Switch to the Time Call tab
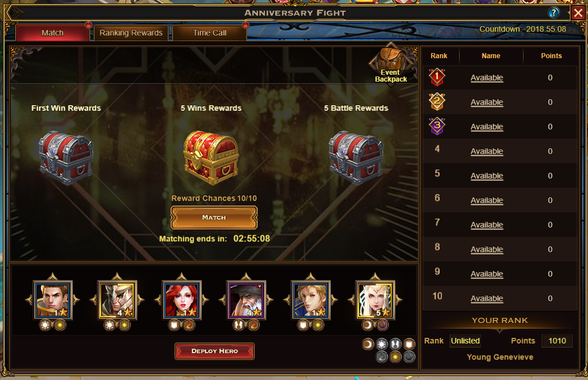Viewport: 588px width, 380px height. (210, 33)
